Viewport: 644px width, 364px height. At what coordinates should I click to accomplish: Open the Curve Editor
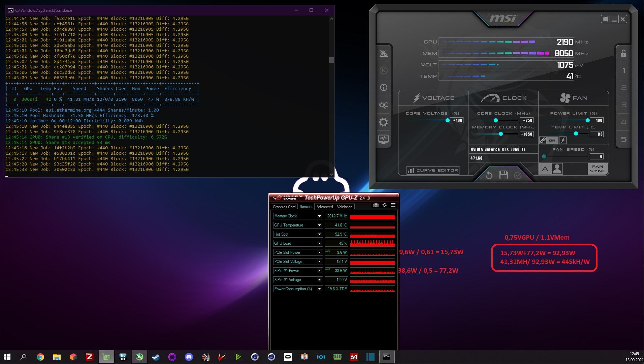pos(433,170)
